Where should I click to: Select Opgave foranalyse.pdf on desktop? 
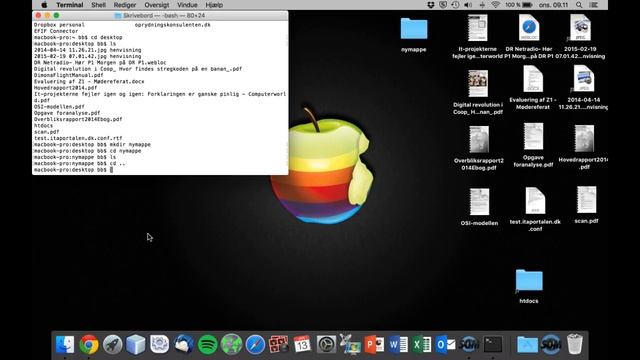[x=533, y=145]
